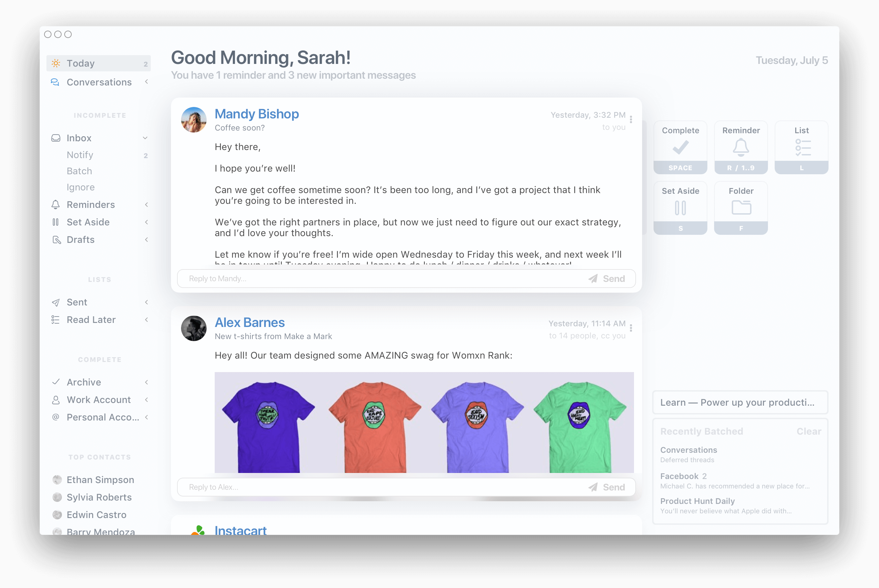The width and height of the screenshot is (879, 588).
Task: Open more options on Mandy Bishop's message
Action: (631, 119)
